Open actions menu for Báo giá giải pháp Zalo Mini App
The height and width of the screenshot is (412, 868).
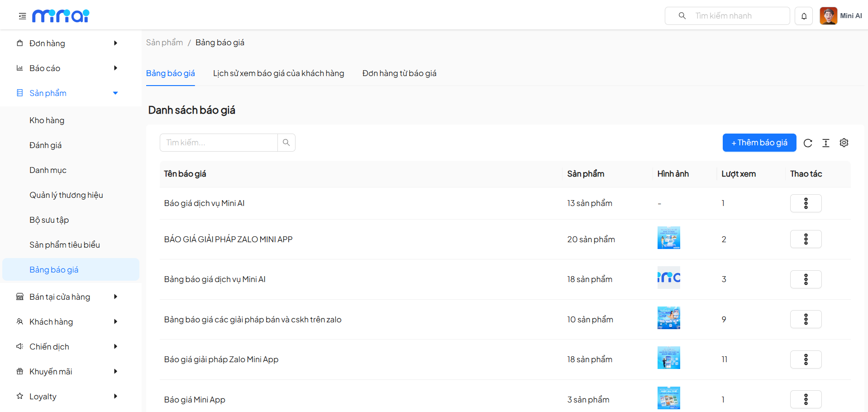[806, 359]
